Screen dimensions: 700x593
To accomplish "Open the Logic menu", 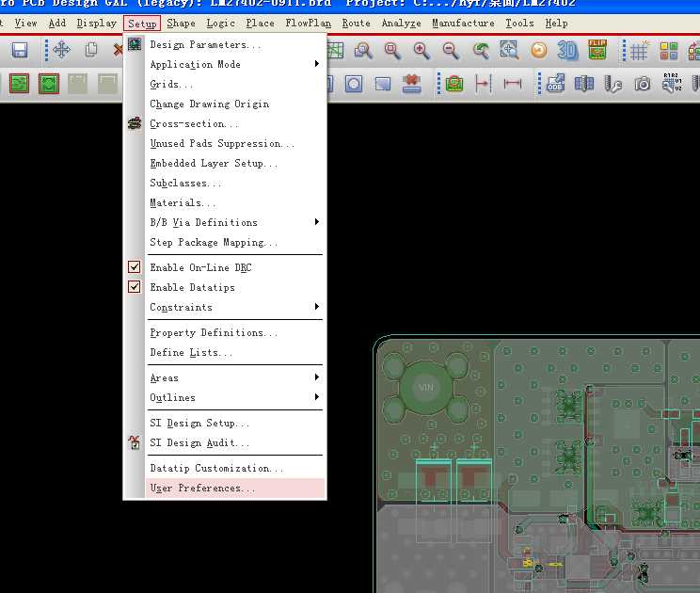I will 220,24.
